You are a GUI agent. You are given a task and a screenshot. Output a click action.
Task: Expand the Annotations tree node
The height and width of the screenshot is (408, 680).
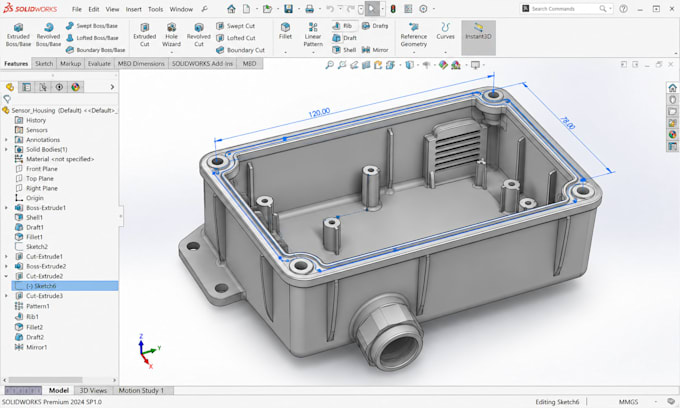pyautogui.click(x=6, y=140)
